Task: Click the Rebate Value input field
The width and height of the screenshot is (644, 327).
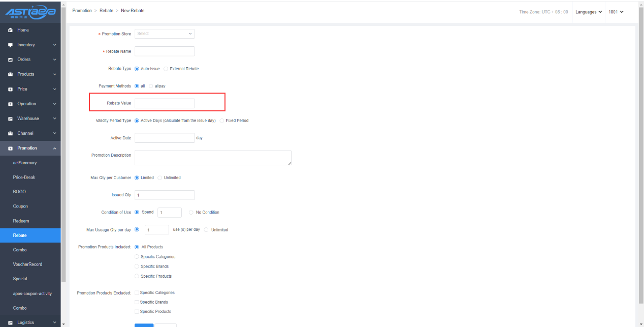Action: point(165,103)
